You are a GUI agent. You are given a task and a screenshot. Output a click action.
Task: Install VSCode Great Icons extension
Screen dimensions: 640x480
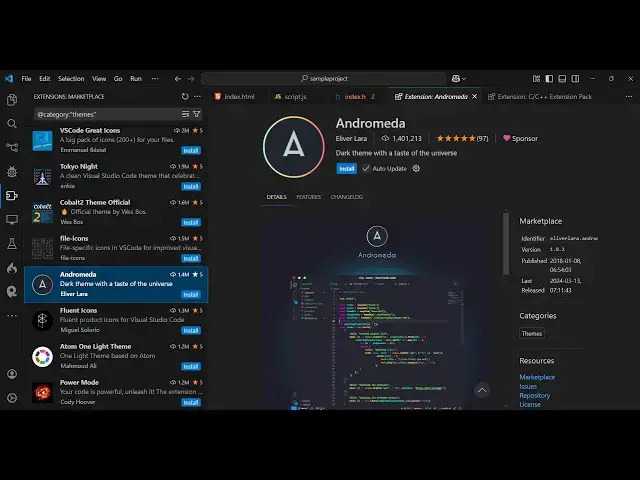[x=191, y=151]
